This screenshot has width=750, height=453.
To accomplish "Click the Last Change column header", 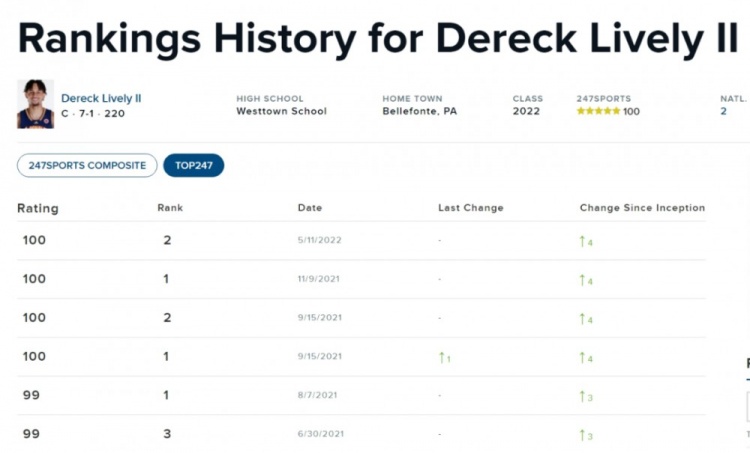I will tap(471, 208).
